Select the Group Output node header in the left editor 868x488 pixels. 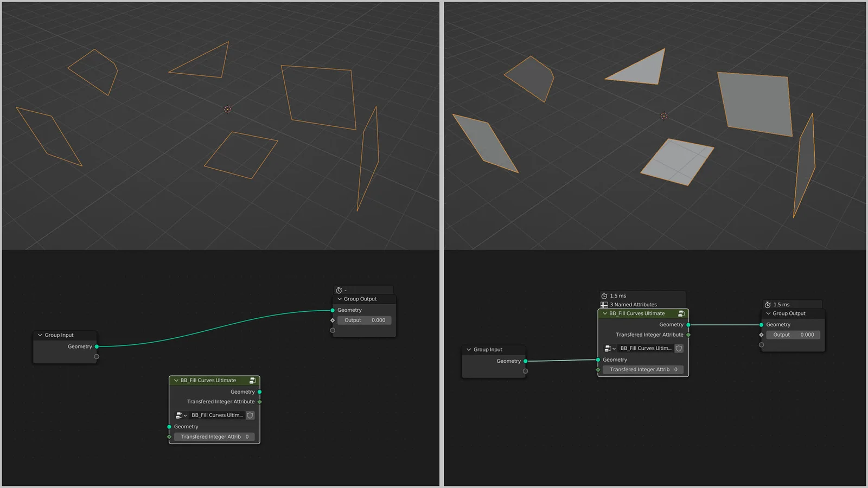pos(359,299)
